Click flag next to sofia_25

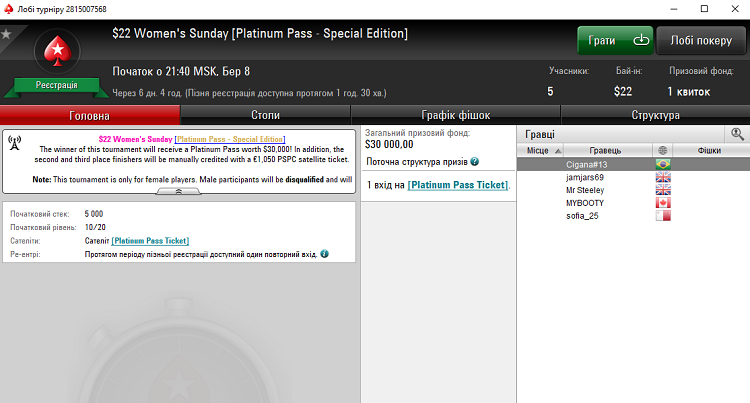(663, 216)
